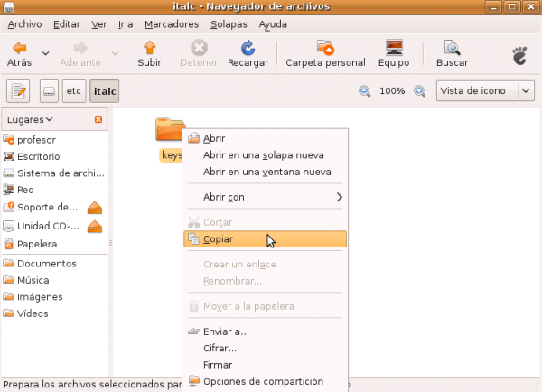Open Documentos in the sidebar
542x392 pixels.
point(46,264)
